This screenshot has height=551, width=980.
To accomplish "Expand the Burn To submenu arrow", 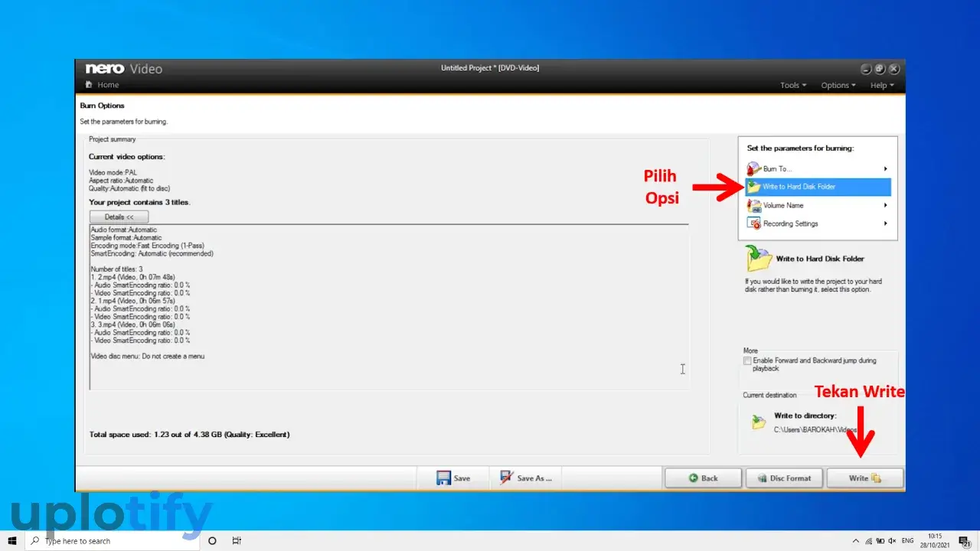I will point(886,168).
